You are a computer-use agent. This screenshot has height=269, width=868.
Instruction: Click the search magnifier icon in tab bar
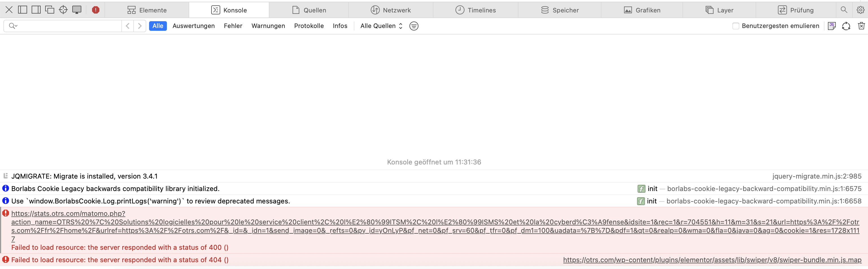(x=844, y=10)
